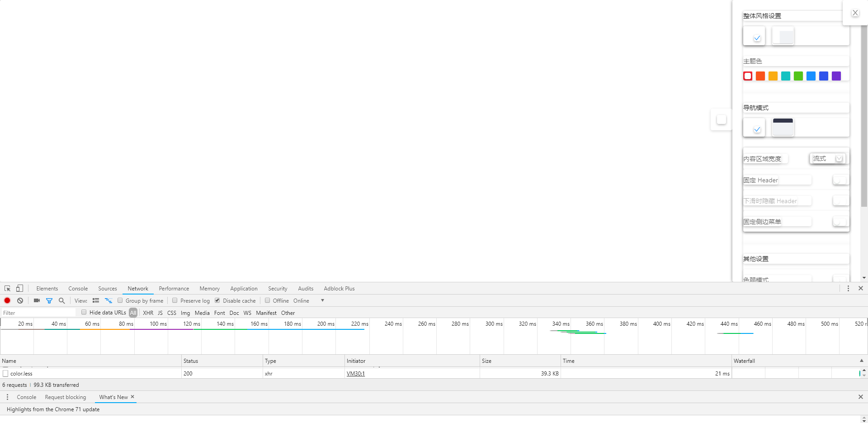This screenshot has width=868, height=423.
Task: Check the Hide data URLs checkbox
Action: 84,312
